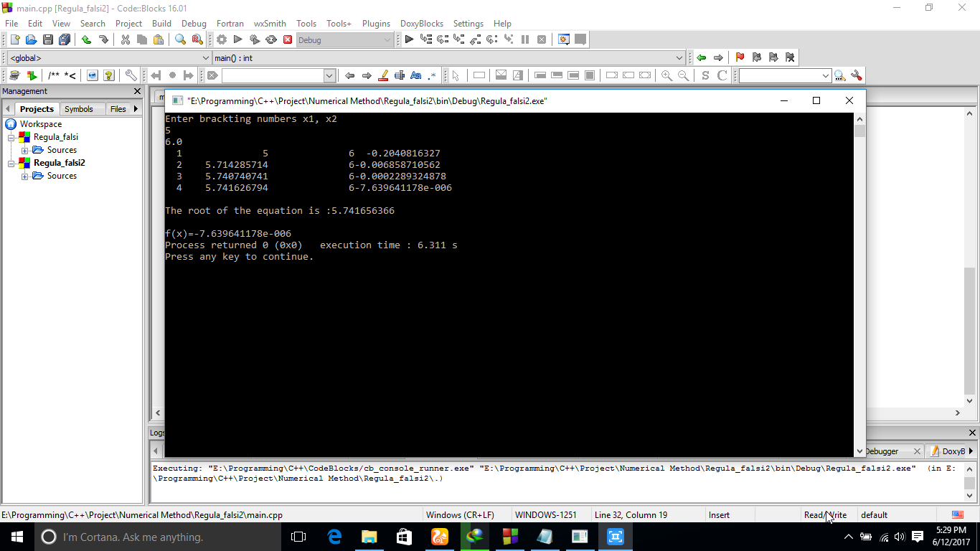Click the Stop debugger icon
The image size is (980, 551).
click(x=542, y=40)
